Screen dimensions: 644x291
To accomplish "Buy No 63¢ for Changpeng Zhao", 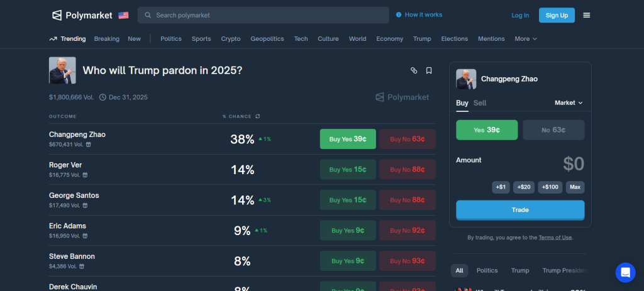I will click(408, 139).
